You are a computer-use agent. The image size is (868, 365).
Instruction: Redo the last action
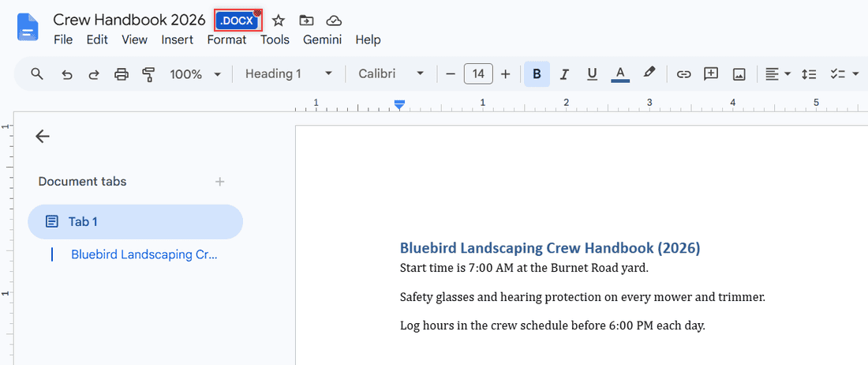[94, 74]
